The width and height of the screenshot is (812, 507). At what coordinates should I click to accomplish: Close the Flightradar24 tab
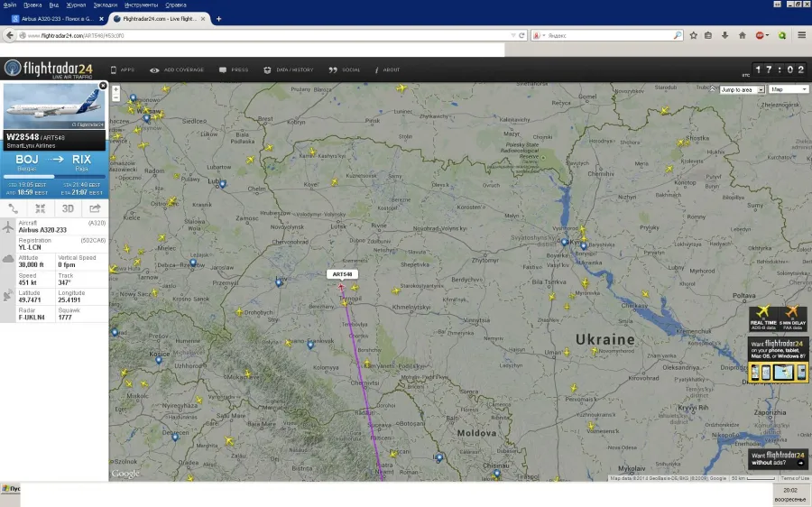tap(203, 19)
